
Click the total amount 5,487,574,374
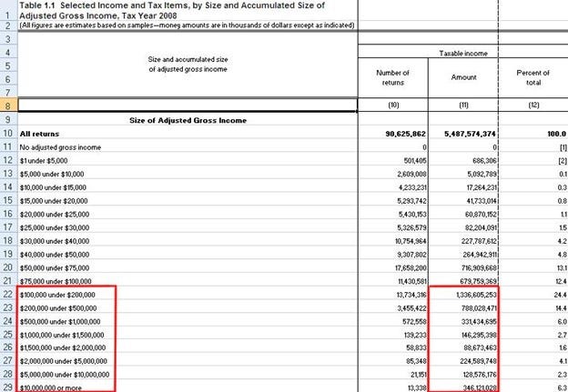(x=470, y=134)
